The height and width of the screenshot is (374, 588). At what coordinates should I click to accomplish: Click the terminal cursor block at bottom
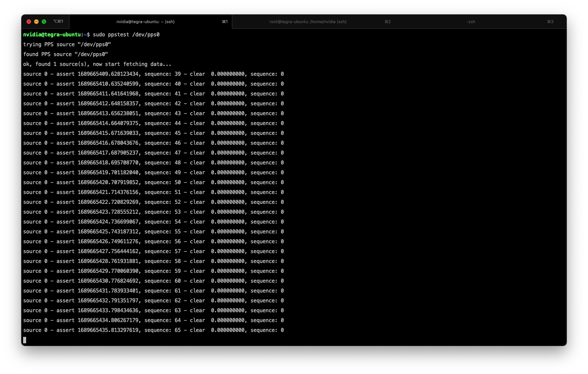click(25, 340)
